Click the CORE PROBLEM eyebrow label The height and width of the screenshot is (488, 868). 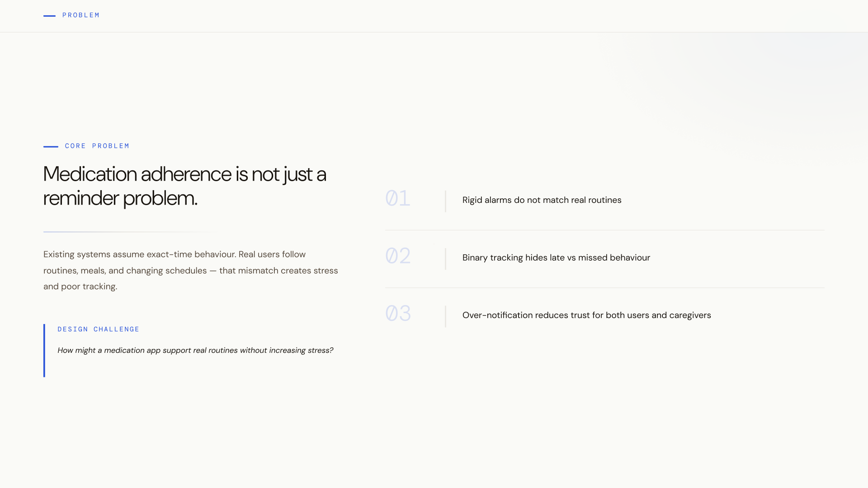click(97, 146)
